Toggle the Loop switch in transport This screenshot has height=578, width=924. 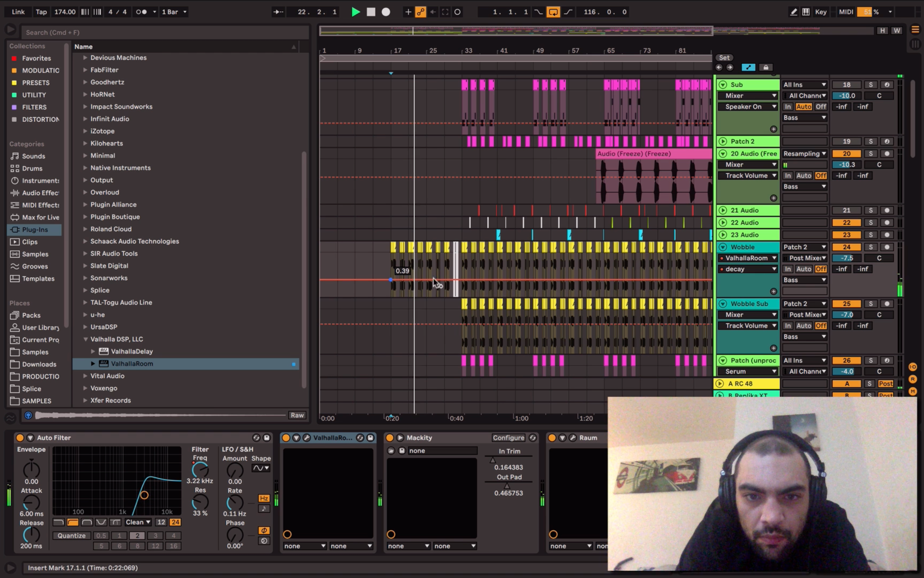pyautogui.click(x=553, y=12)
